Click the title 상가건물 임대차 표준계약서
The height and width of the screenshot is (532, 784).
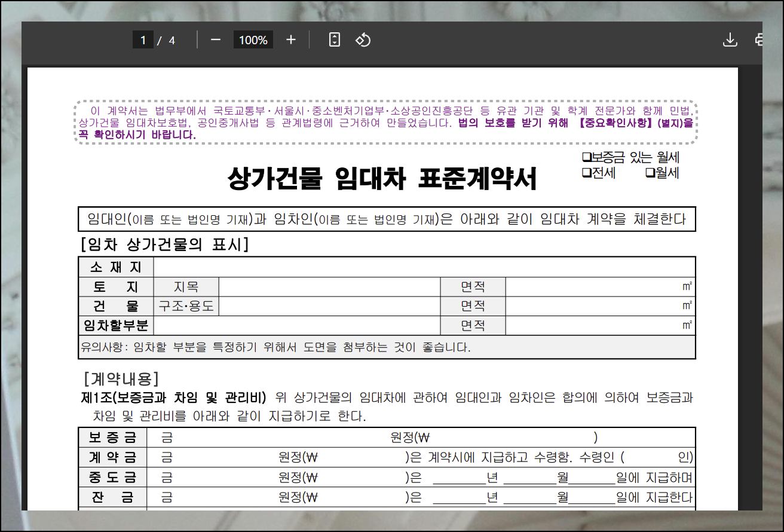(x=382, y=179)
